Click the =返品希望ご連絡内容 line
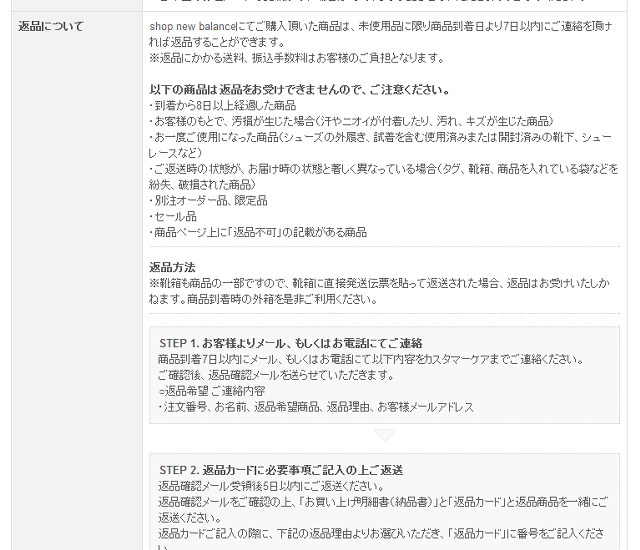 coord(212,391)
